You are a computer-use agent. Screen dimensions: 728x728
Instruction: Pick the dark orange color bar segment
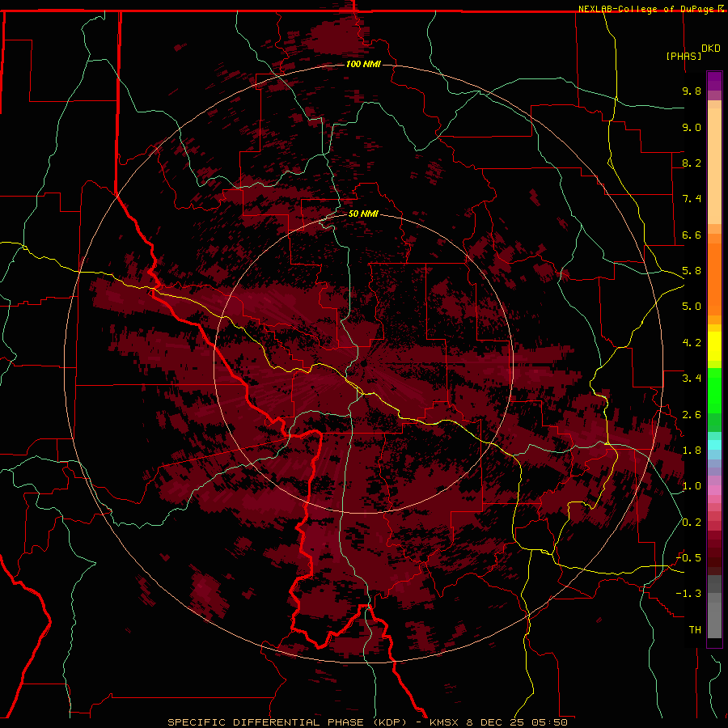[x=714, y=278]
